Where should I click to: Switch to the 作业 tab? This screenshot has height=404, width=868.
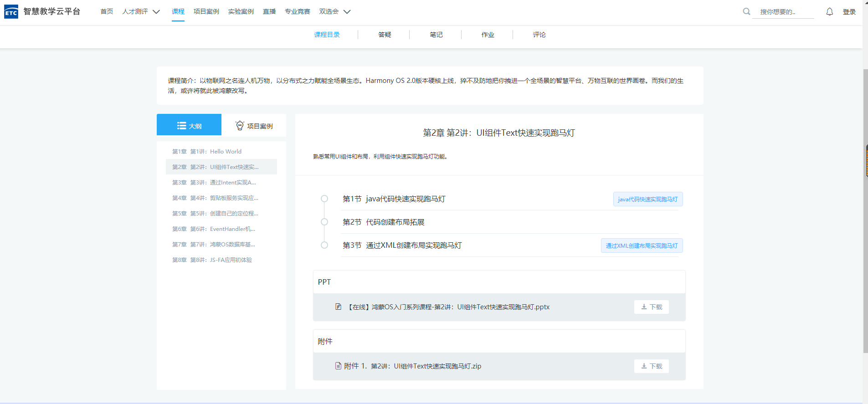488,35
